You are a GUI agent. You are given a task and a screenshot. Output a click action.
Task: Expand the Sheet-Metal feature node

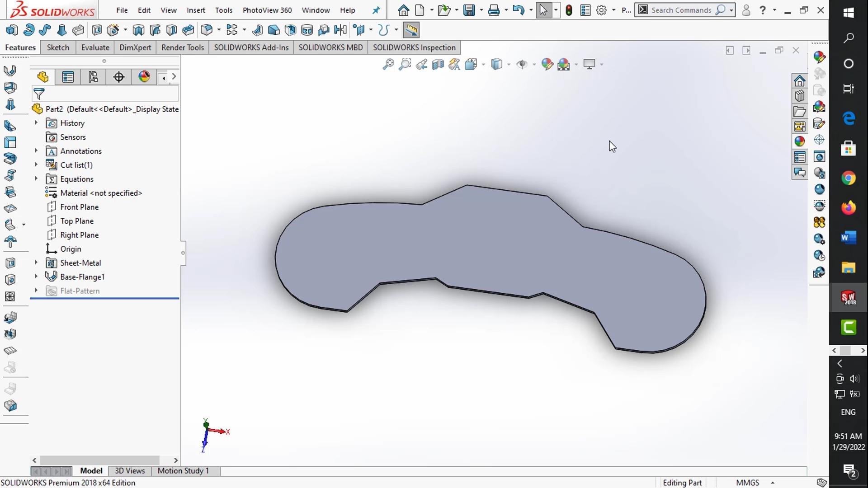coord(36,263)
